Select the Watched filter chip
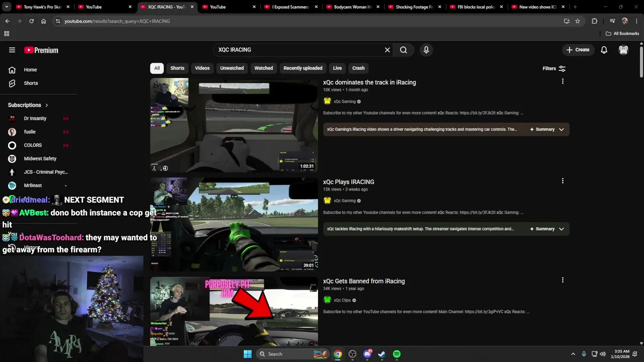Image resolution: width=644 pixels, height=362 pixels. 264,68
